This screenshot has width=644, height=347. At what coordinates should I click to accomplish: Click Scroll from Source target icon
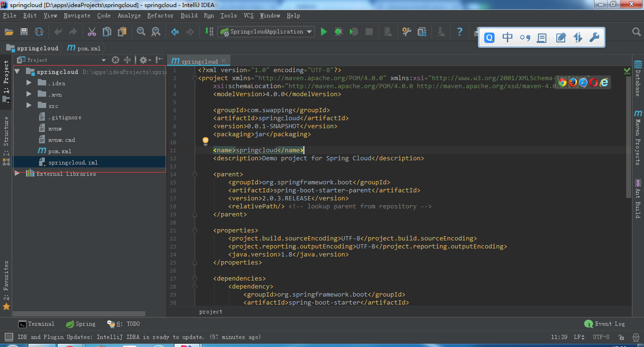click(x=116, y=60)
